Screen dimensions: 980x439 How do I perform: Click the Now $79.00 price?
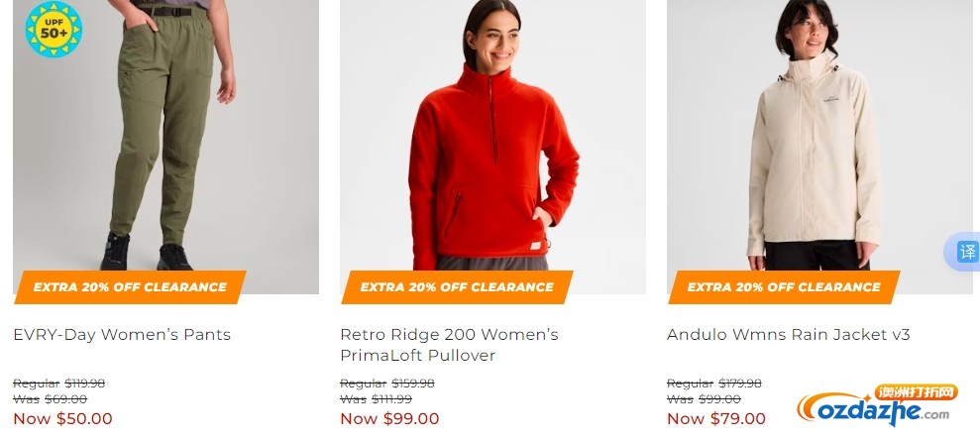tap(716, 418)
